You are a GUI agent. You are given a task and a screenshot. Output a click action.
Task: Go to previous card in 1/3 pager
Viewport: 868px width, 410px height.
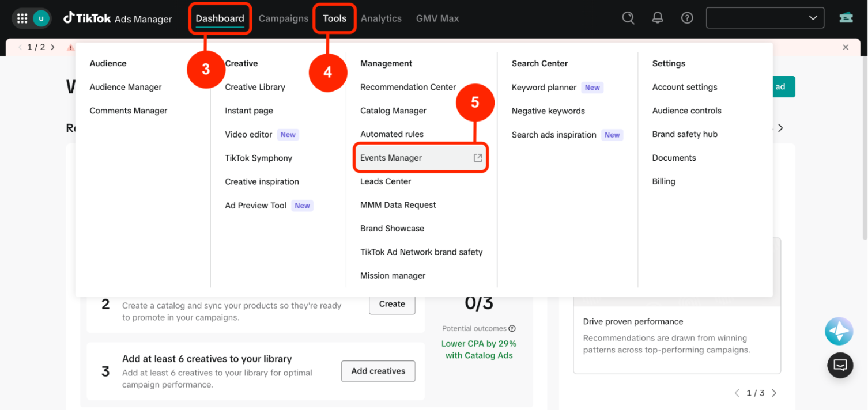[x=737, y=393]
